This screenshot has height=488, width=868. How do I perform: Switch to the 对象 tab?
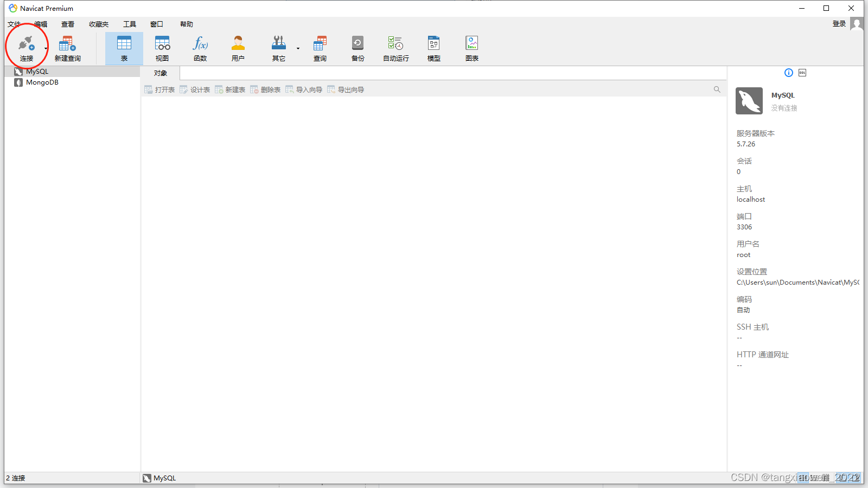tap(160, 73)
